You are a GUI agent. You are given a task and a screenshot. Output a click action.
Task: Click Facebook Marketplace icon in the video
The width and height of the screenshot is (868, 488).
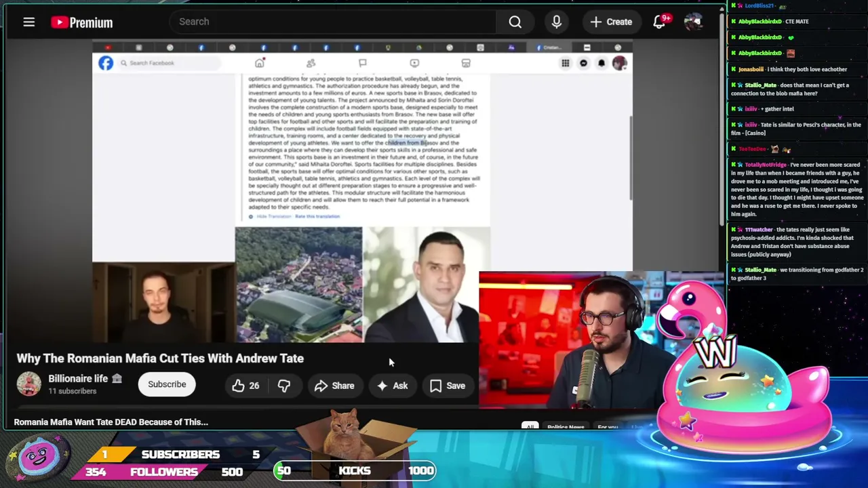click(x=466, y=63)
